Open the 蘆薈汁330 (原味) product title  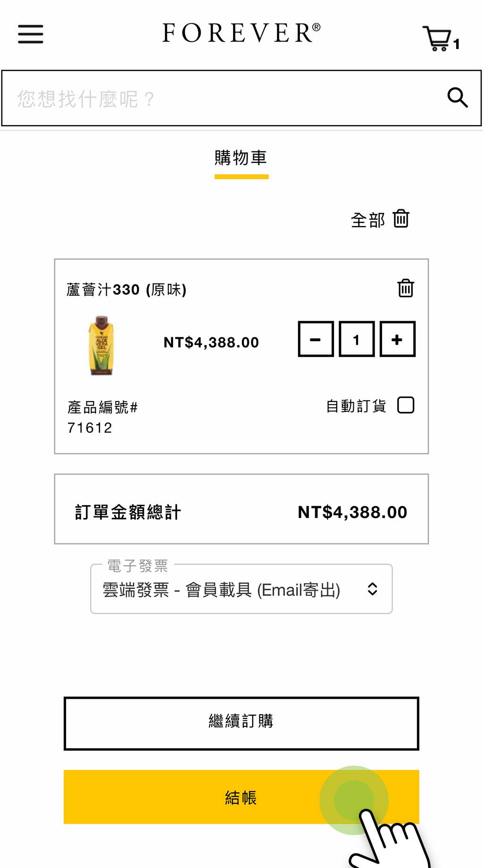[126, 289]
